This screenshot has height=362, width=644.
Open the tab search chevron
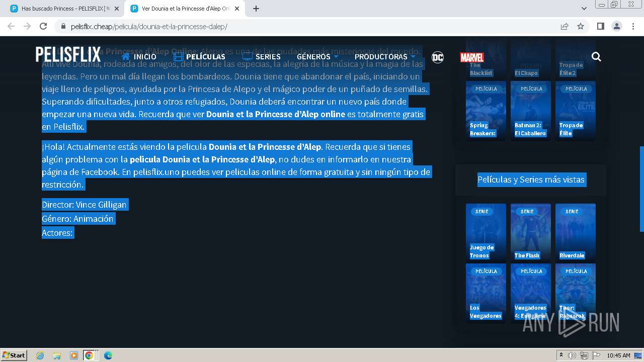point(584,9)
